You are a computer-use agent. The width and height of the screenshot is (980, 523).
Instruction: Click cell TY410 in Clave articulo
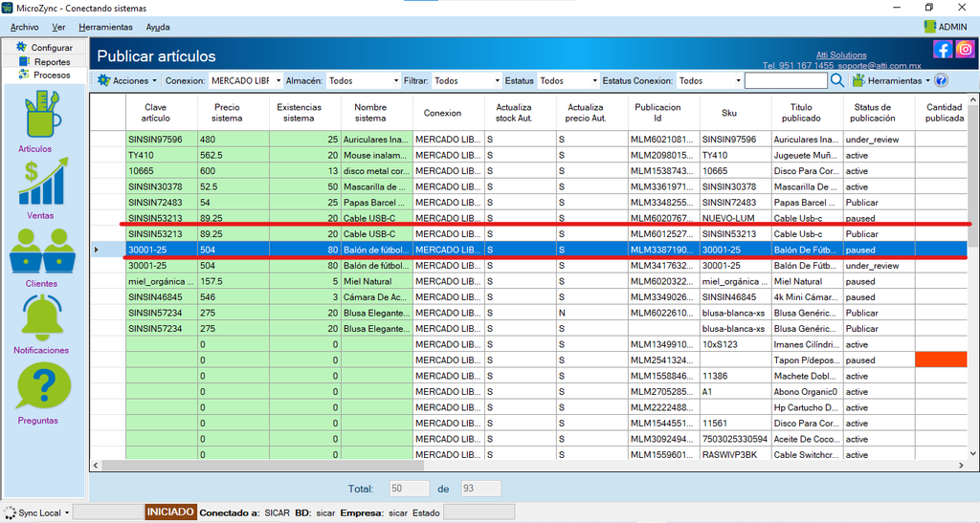pos(162,155)
